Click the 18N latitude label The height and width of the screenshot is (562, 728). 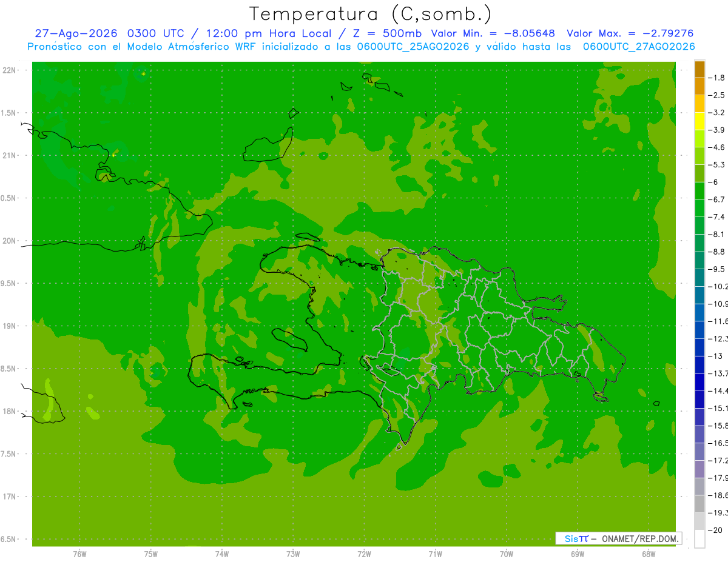[9, 412]
